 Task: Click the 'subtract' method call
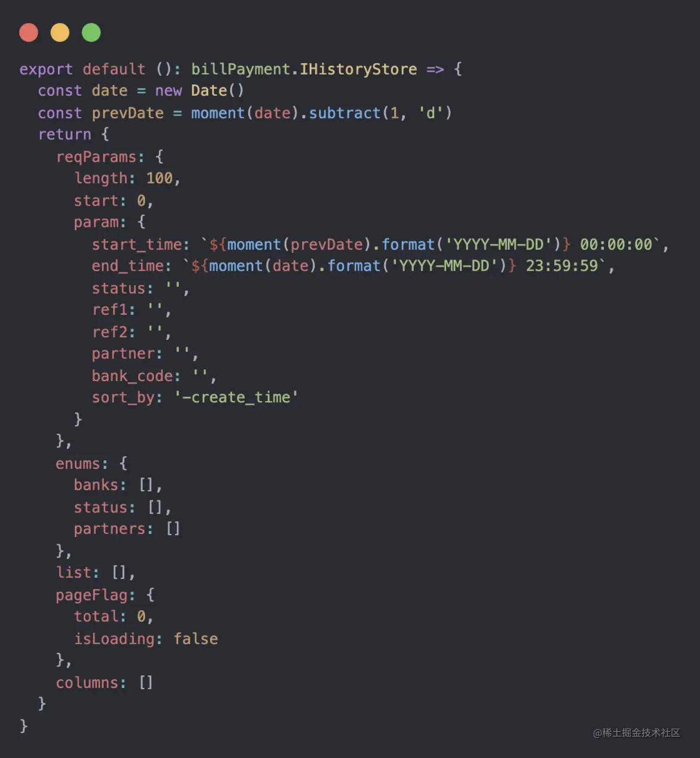[x=345, y=113]
